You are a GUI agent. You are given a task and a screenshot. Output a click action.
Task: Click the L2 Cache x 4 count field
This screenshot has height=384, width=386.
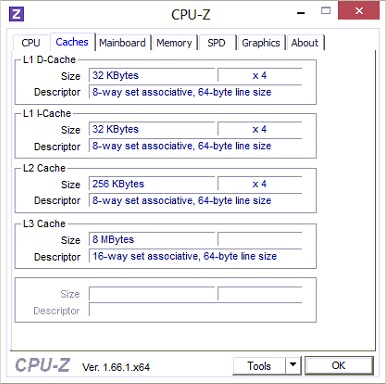tap(260, 184)
